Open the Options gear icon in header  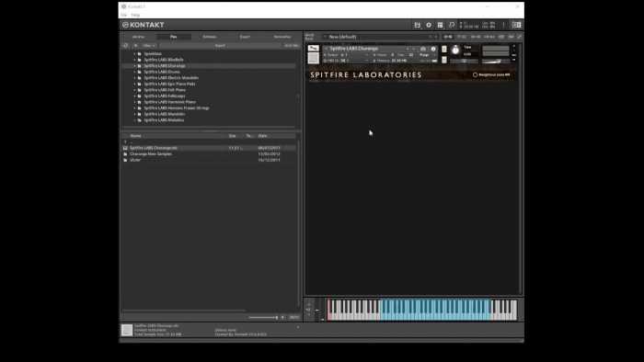click(x=429, y=25)
